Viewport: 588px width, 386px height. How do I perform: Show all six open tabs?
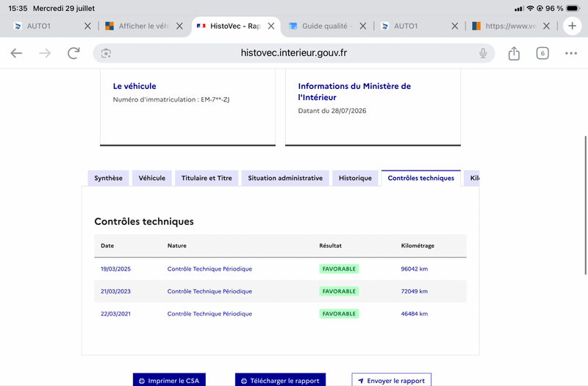click(x=542, y=53)
